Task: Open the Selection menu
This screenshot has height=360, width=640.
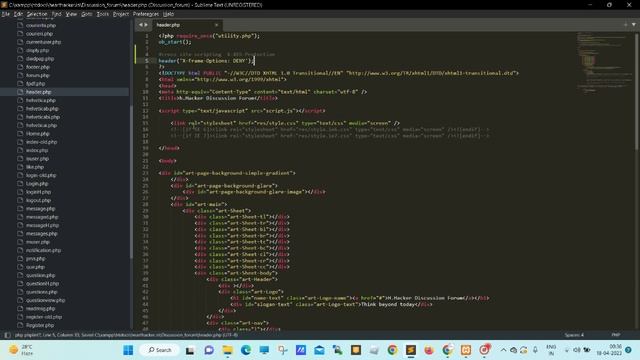Action: point(37,14)
